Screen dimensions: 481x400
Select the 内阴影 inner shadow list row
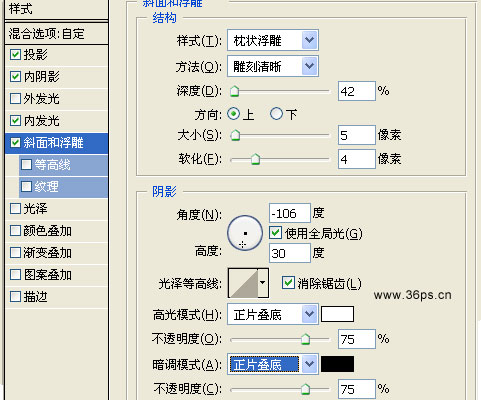coord(57,77)
